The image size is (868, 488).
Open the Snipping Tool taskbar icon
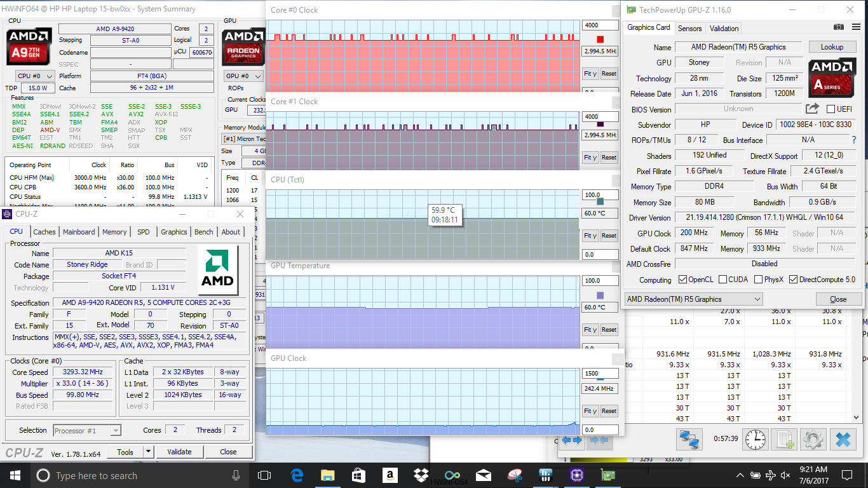tap(515, 475)
